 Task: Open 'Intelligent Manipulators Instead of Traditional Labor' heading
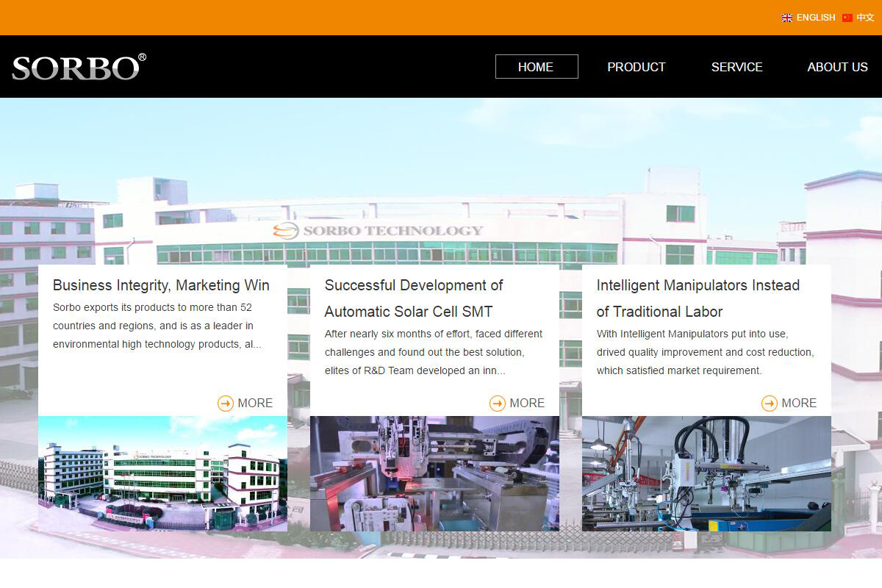(x=698, y=298)
